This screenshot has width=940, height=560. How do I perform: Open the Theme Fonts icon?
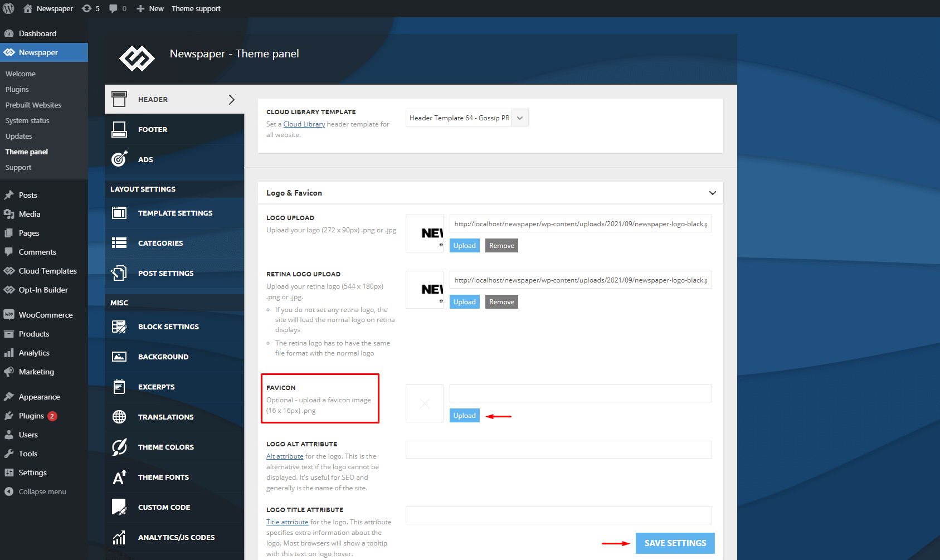119,477
